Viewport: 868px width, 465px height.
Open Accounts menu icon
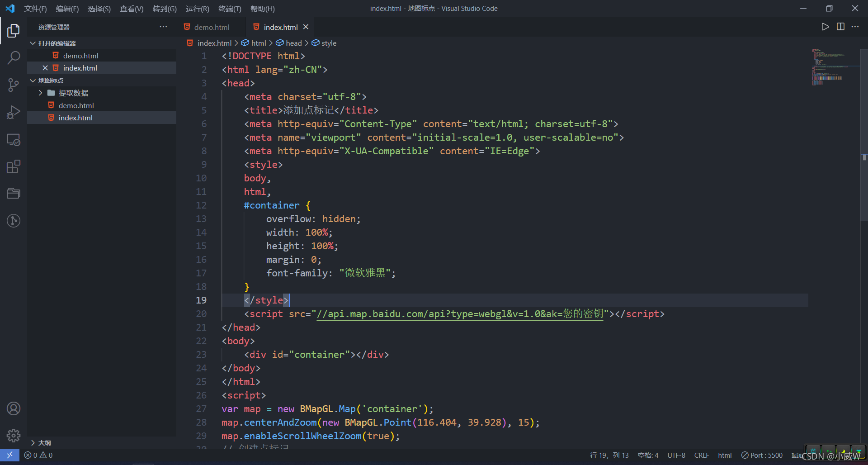[14, 408]
